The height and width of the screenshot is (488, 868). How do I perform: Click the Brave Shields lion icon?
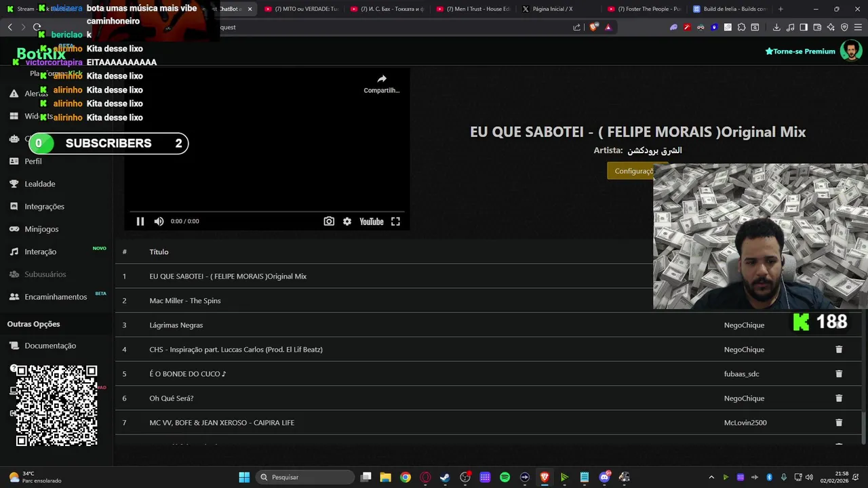coord(594,27)
